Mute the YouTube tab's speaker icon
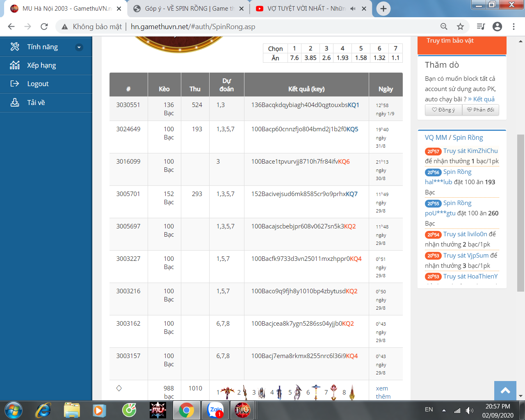 tap(353, 9)
